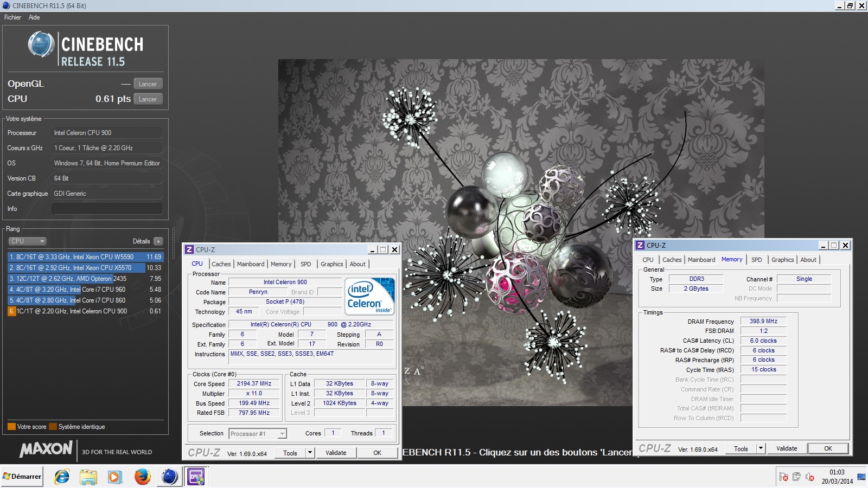This screenshot has height=488, width=868.
Task: Switch to Cinebench taskbar icon
Action: pyautogui.click(x=170, y=477)
